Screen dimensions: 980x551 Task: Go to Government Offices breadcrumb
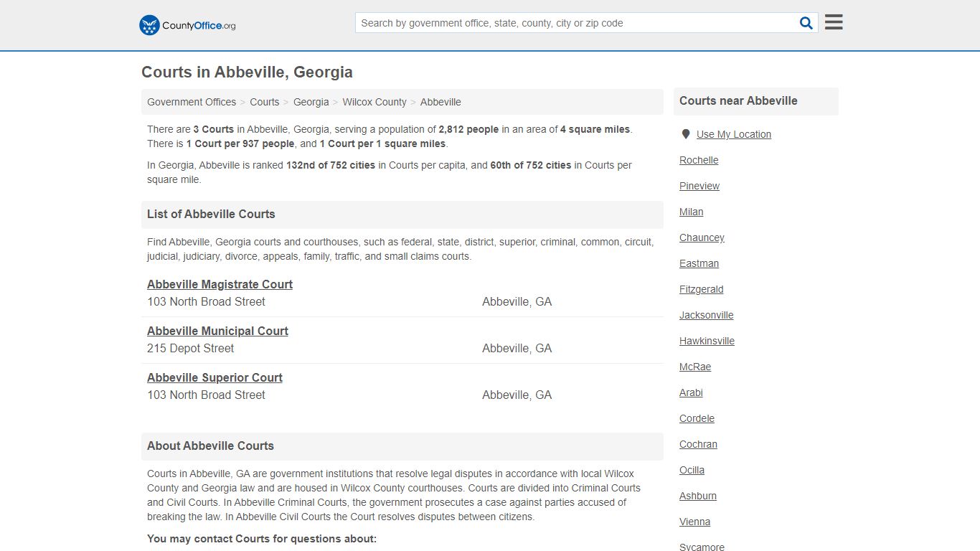(x=192, y=102)
